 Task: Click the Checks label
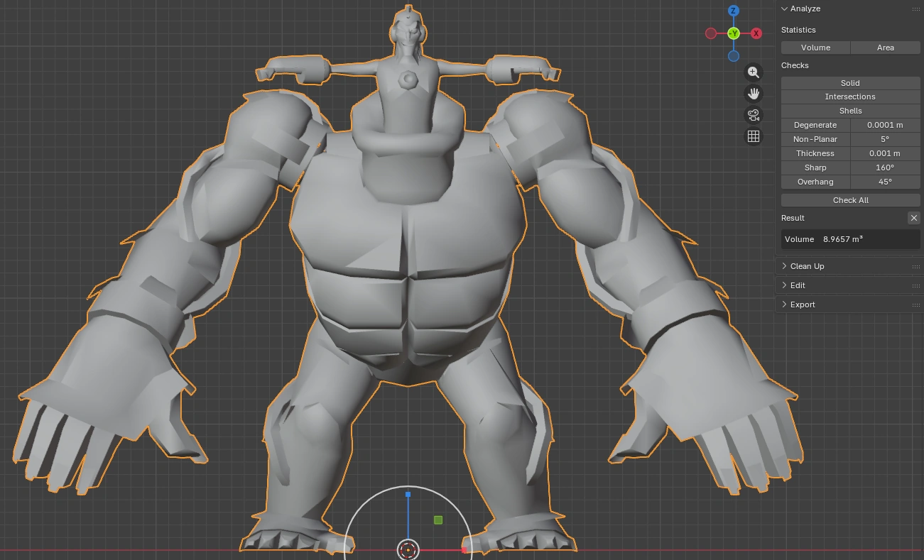click(x=795, y=65)
